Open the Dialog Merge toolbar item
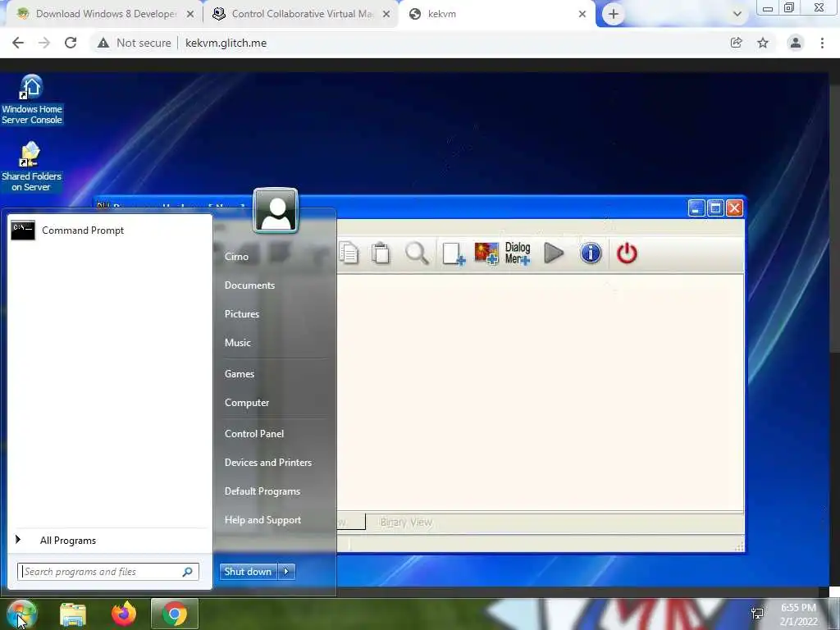The image size is (840, 630). pyautogui.click(x=518, y=253)
